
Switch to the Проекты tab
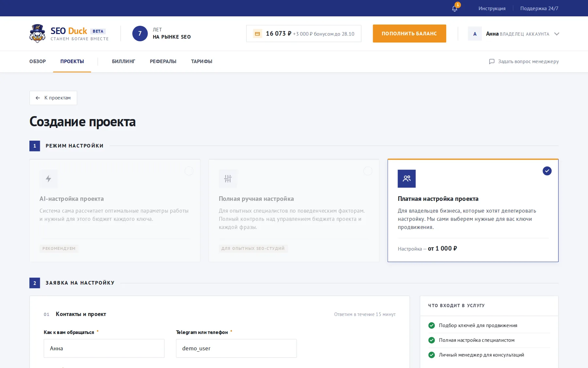(x=72, y=61)
